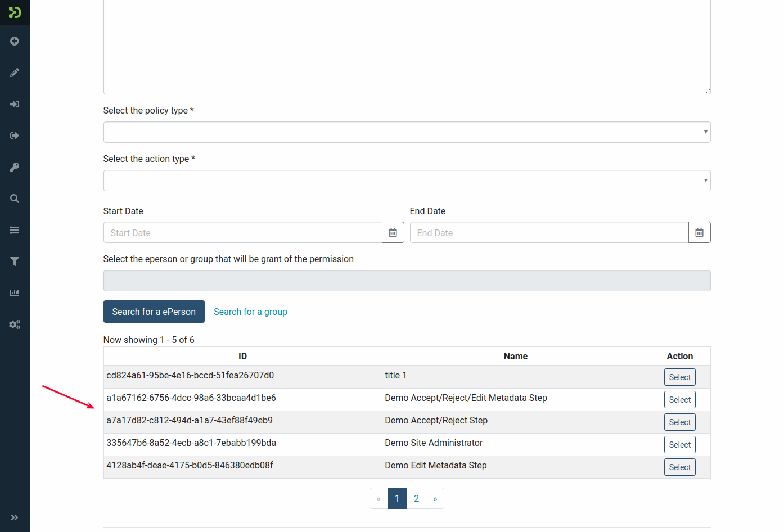Screen dimensions: 784x532
Task: Select Demo Site Administrator row
Action: click(x=679, y=445)
